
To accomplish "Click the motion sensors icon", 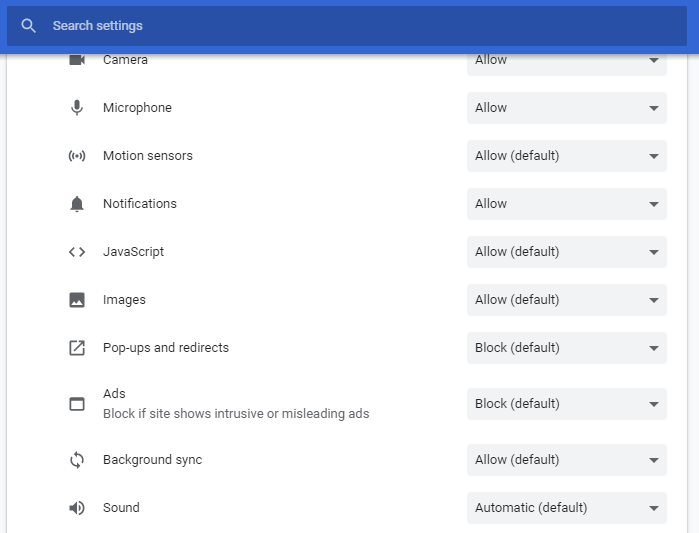I will (x=77, y=156).
